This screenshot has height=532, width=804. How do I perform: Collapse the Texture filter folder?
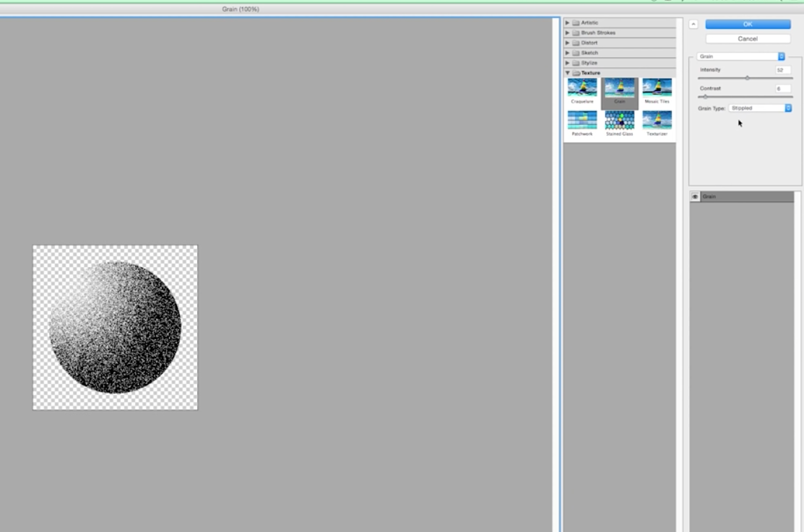pos(568,73)
